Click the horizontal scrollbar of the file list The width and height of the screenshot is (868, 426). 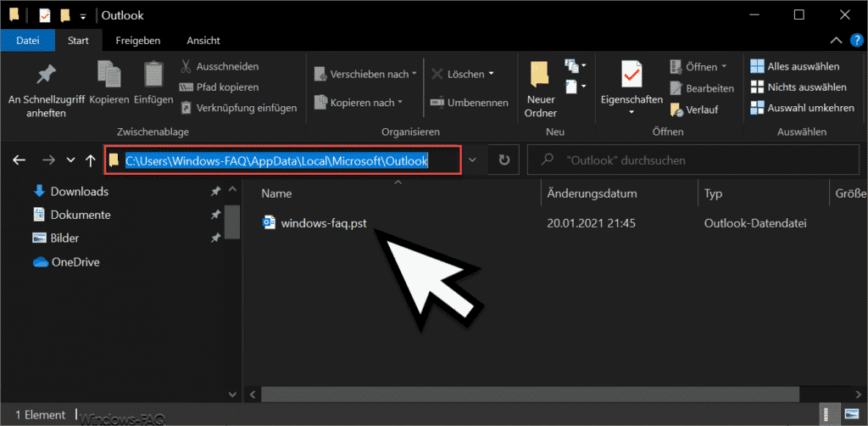(x=531, y=394)
